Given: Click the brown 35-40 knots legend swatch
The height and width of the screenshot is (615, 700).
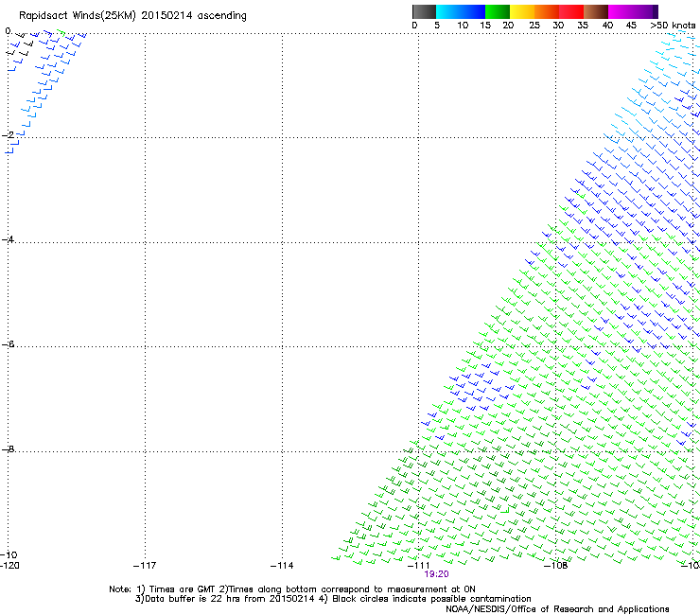Looking at the screenshot, I should pyautogui.click(x=596, y=11).
